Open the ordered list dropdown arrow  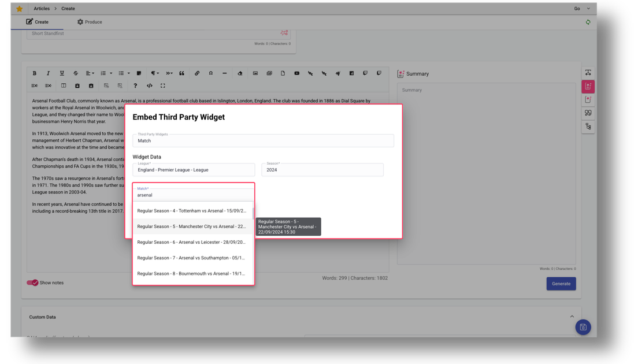tap(110, 73)
